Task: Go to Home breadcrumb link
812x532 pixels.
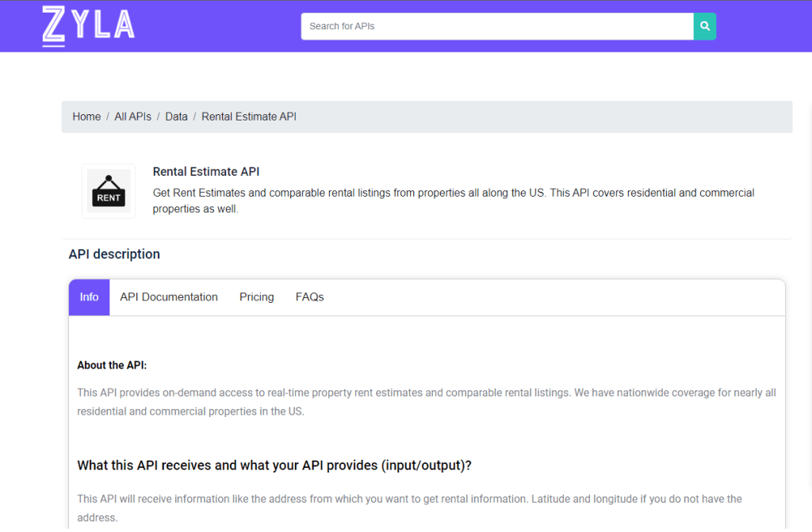Action: click(x=86, y=117)
